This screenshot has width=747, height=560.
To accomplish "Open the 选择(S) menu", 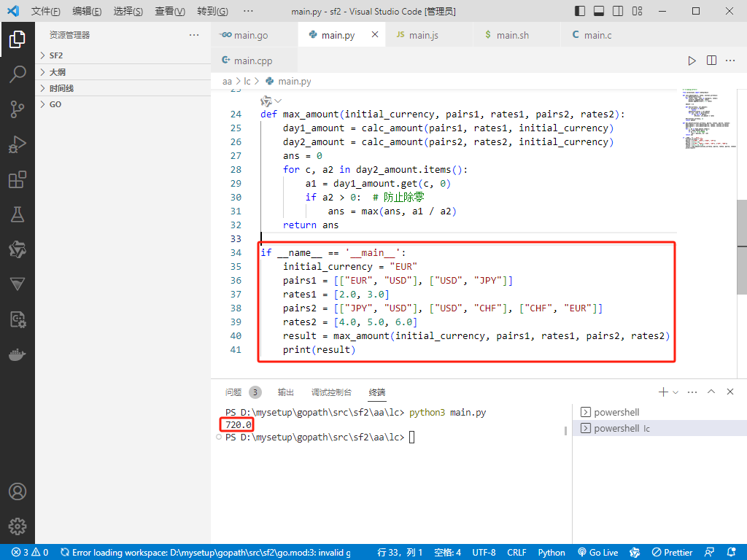I will coord(128,11).
